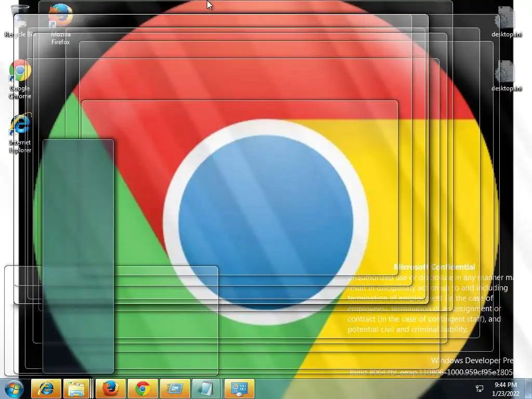Launch Internet Explorer from the taskbar
Screen dimensions: 532x399
click(46, 389)
